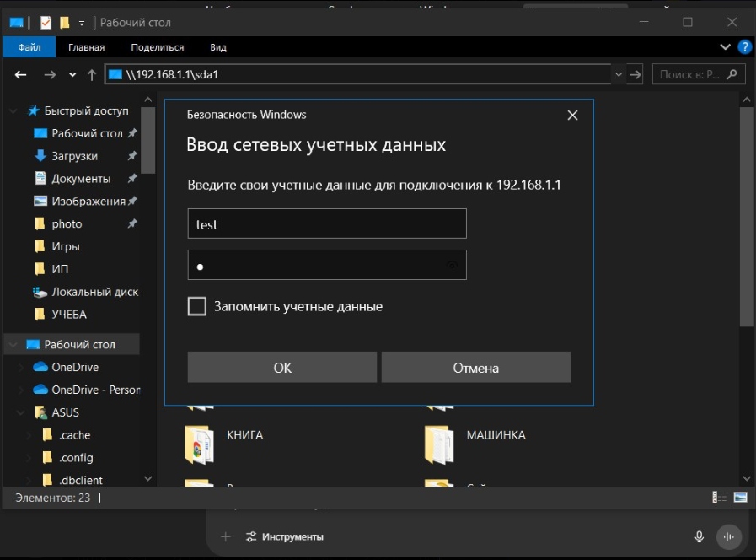Screen dimensions: 756x560
Task: Click the search magnifier icon
Action: (731, 74)
